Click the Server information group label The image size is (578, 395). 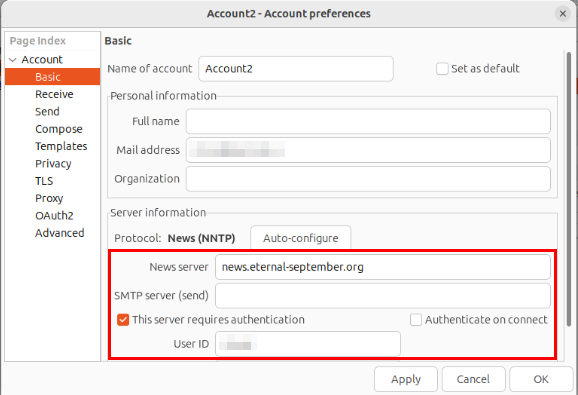(x=158, y=213)
